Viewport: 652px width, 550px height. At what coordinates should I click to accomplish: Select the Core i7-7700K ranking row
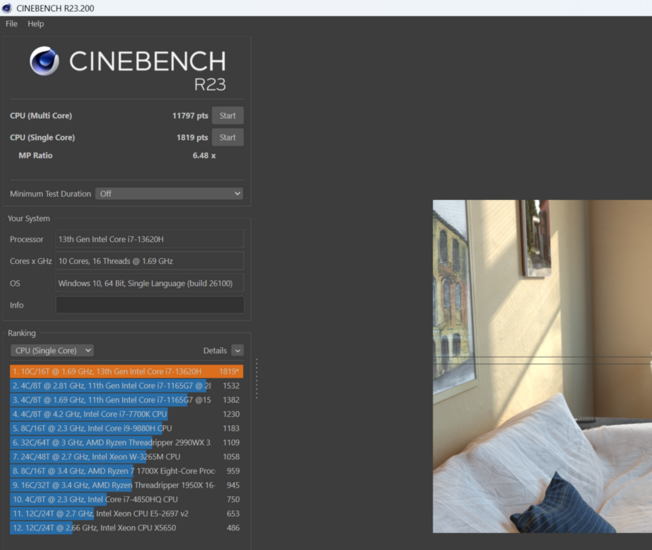(125, 414)
